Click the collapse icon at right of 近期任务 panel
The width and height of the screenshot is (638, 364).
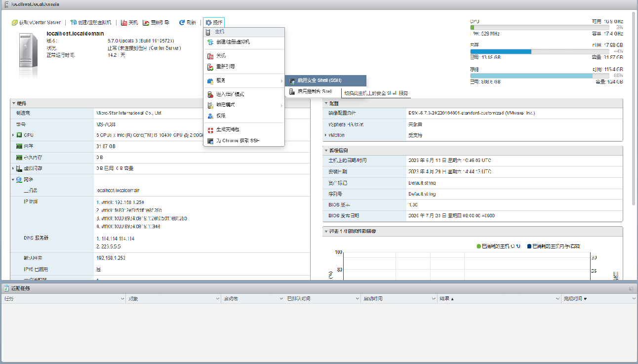click(x=631, y=288)
